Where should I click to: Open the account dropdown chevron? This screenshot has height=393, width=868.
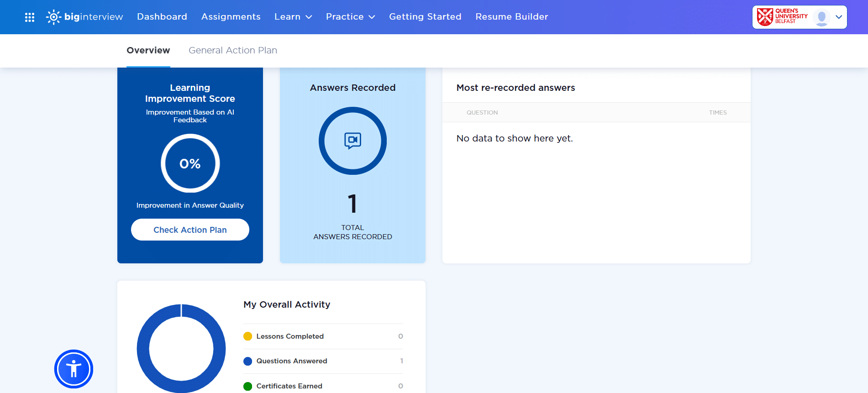tap(839, 17)
